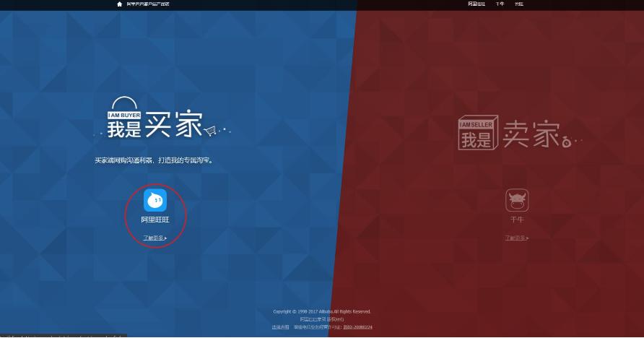Click the home icon in top bar
This screenshot has width=644, height=338.
click(x=120, y=4)
